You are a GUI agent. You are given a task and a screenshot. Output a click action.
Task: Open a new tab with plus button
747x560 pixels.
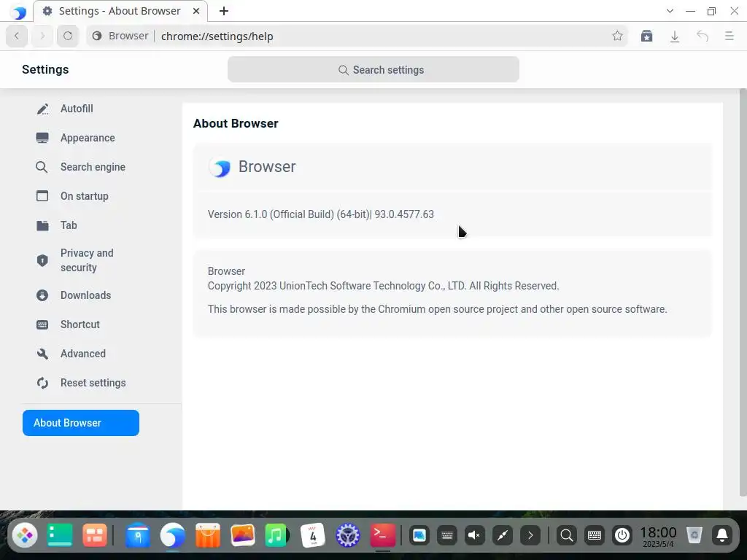224,11
